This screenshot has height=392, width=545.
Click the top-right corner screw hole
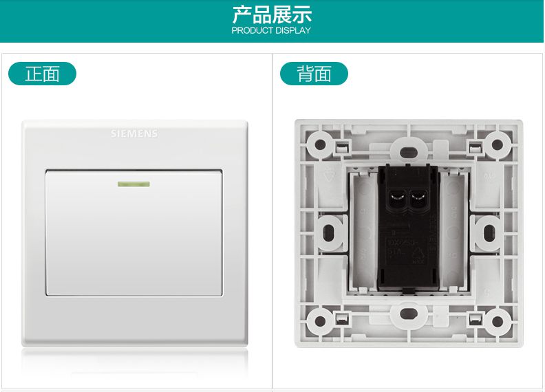497,144
